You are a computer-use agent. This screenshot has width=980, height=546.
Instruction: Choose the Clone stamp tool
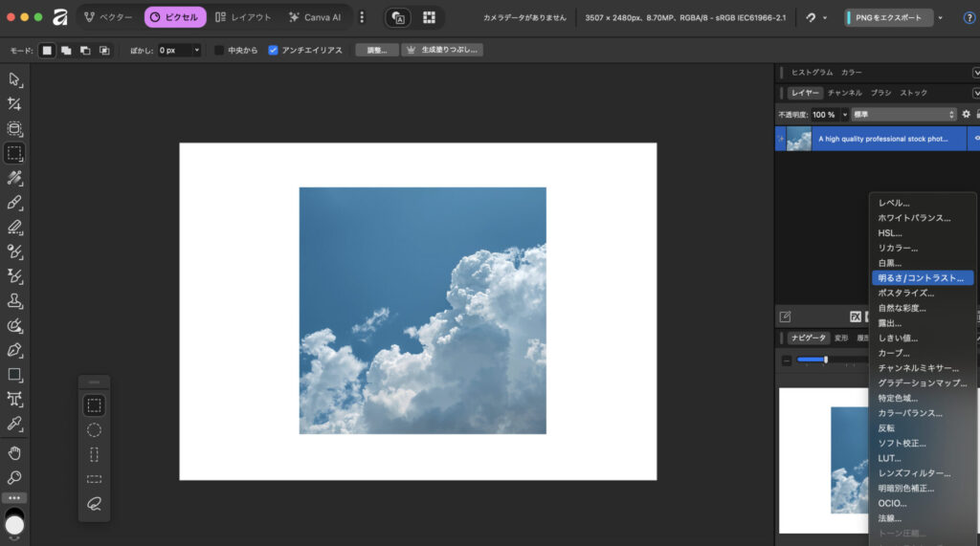14,301
